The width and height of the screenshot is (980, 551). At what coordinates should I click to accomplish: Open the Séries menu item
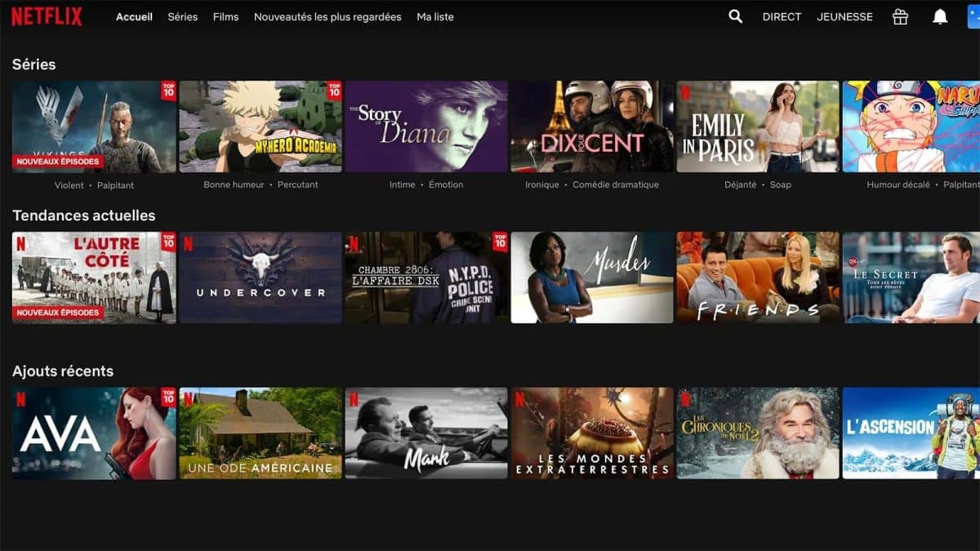[x=183, y=16]
